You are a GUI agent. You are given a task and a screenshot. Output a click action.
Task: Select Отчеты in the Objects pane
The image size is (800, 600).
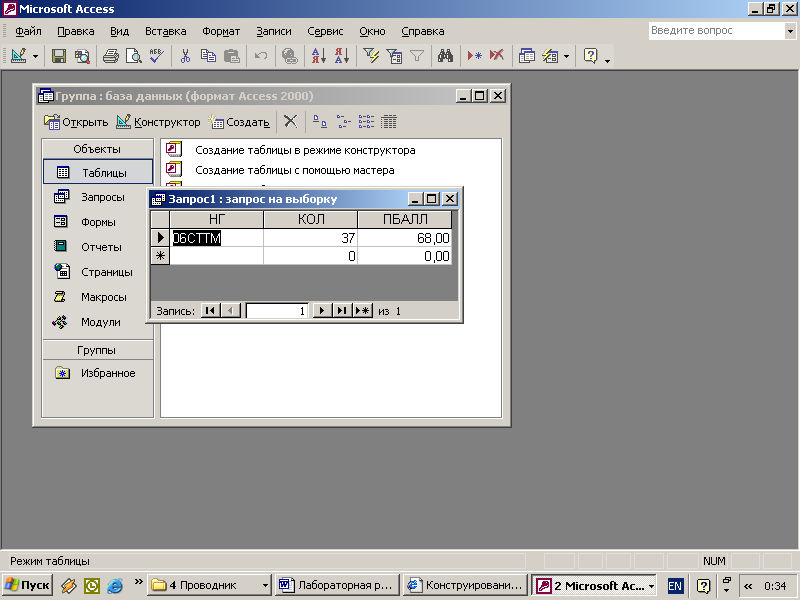(x=98, y=247)
